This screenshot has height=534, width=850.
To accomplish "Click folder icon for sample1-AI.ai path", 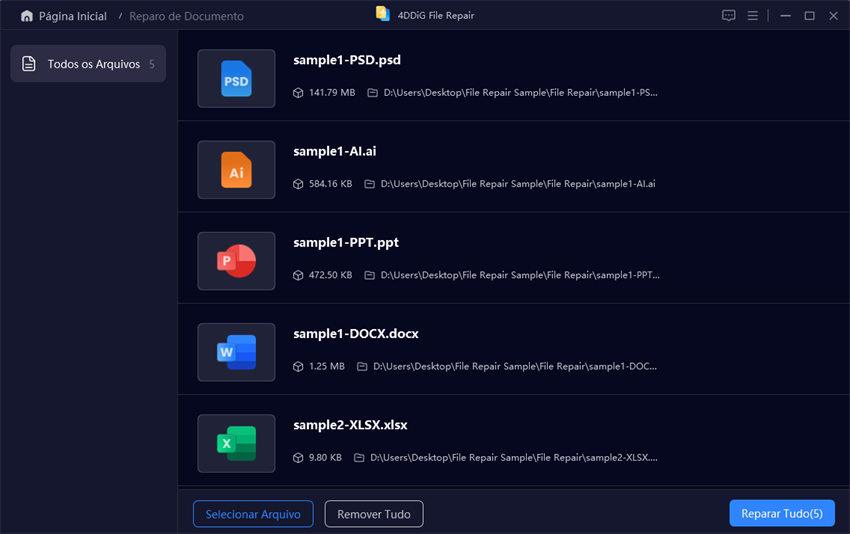I will [x=369, y=184].
